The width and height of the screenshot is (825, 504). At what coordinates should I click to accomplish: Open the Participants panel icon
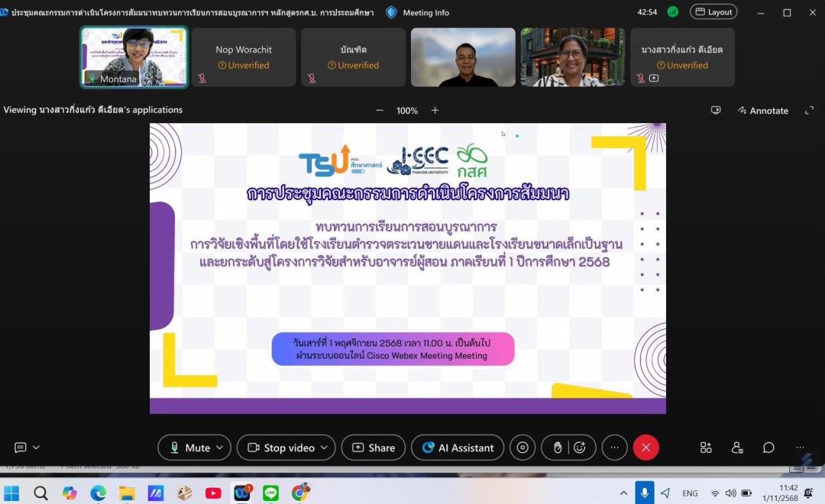point(737,447)
